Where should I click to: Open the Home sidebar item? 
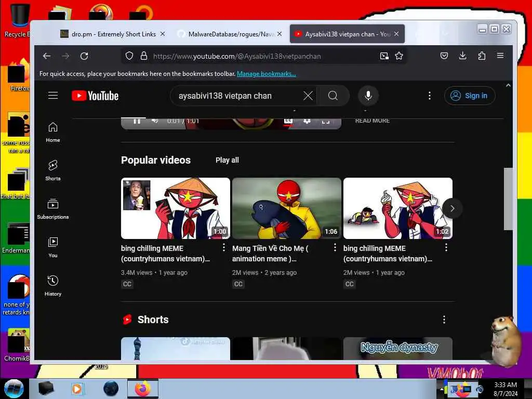point(53,132)
